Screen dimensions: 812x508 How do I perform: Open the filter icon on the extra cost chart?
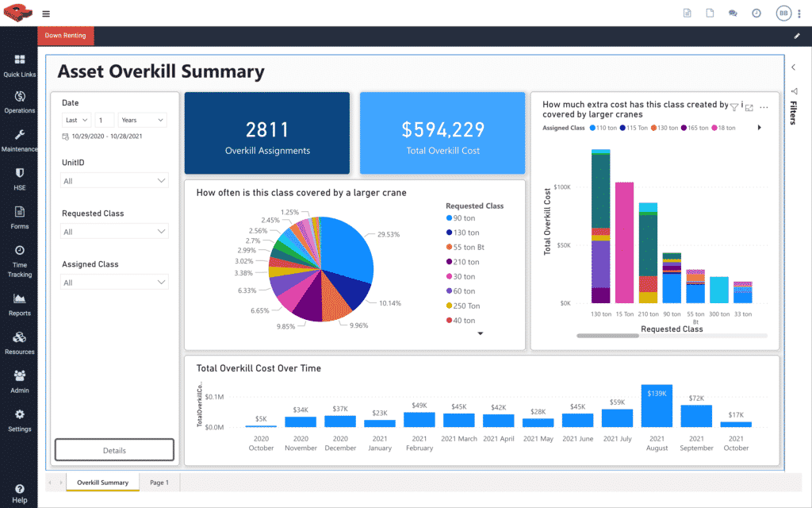click(734, 108)
